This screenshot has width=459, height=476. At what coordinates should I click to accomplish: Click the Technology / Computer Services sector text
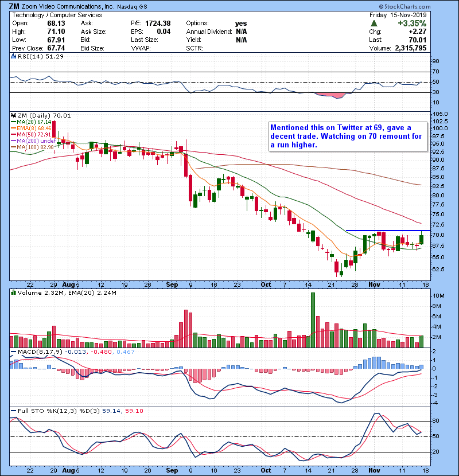point(57,15)
